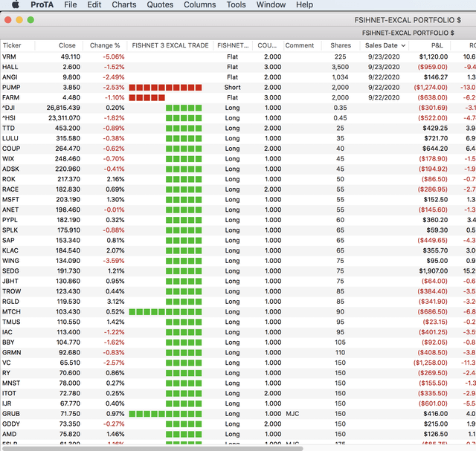This screenshot has width=476, height=451.
Task: Open the File menu
Action: click(71, 4)
